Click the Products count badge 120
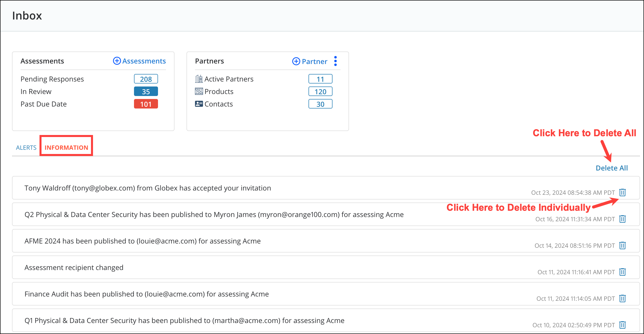The image size is (644, 334). pos(320,91)
